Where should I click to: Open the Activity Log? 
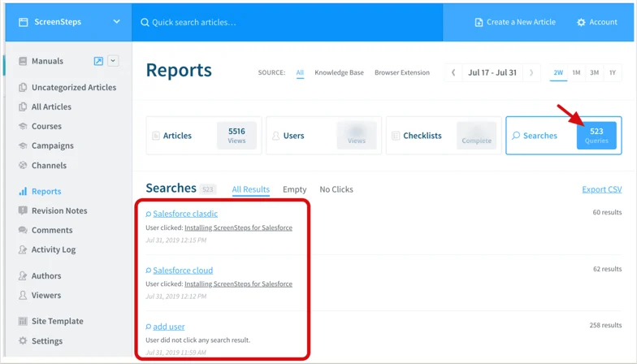54,250
